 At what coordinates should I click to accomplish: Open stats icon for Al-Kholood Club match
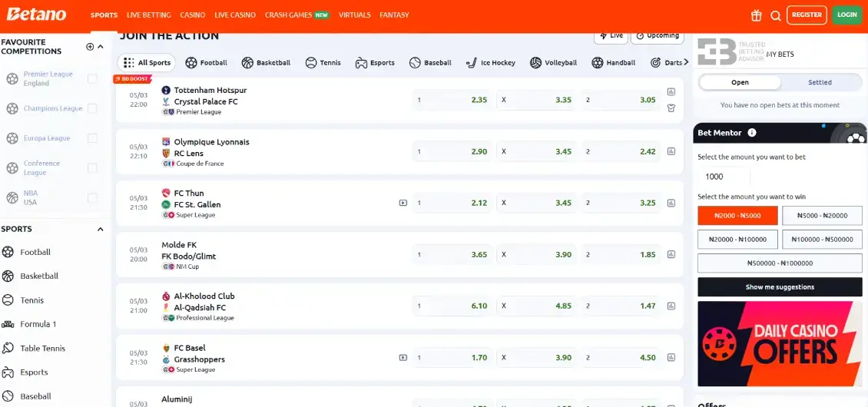point(671,306)
